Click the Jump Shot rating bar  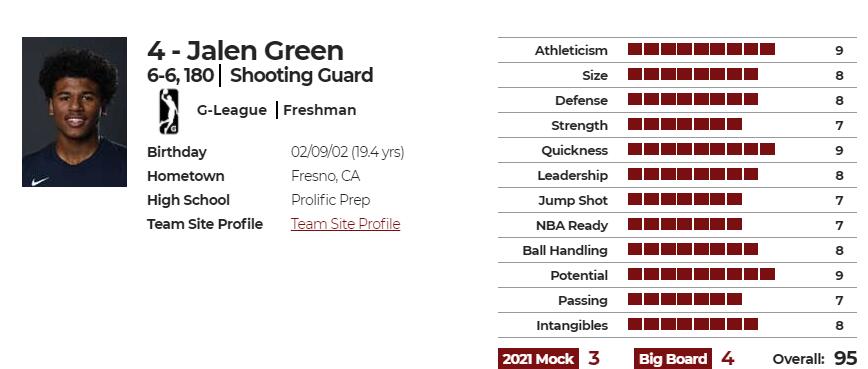pos(685,199)
